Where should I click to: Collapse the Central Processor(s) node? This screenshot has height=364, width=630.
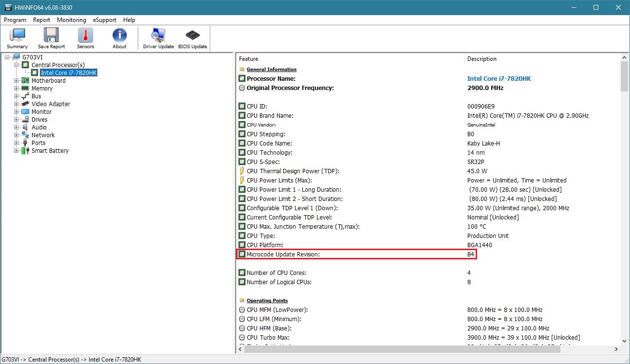16,65
